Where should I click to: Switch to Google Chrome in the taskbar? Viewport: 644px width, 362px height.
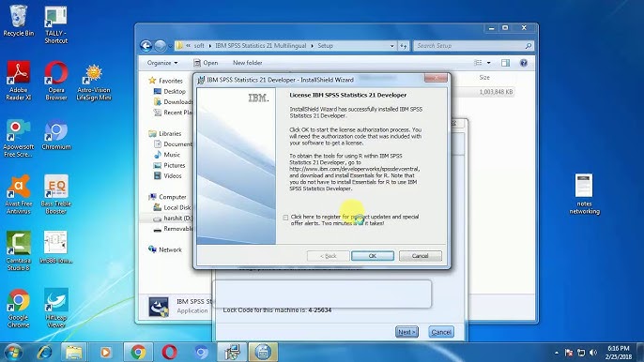point(138,352)
